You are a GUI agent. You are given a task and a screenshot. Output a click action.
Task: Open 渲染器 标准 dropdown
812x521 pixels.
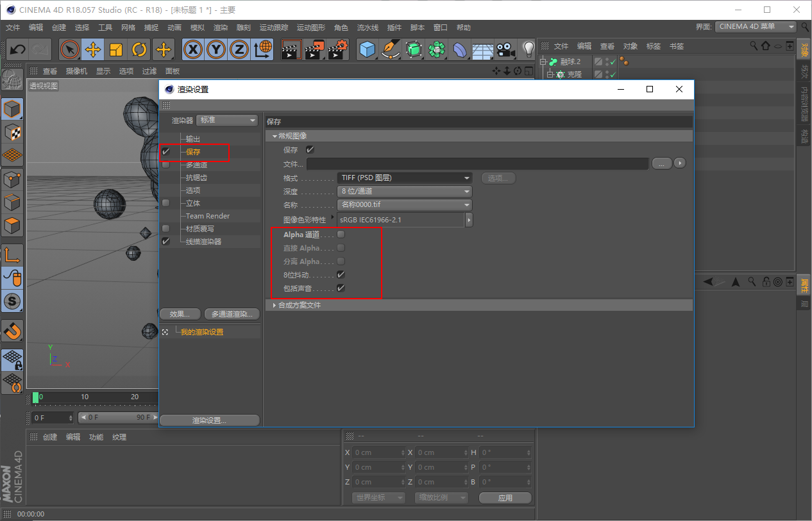pyautogui.click(x=227, y=120)
